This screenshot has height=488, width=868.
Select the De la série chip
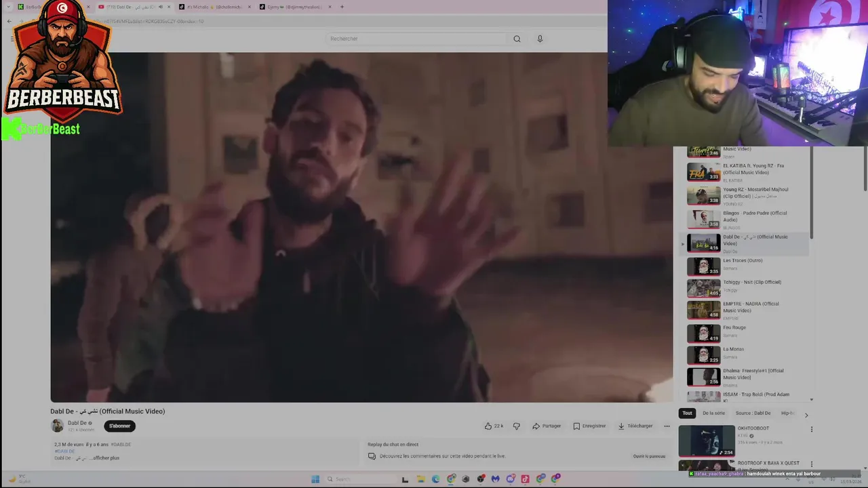tap(713, 413)
